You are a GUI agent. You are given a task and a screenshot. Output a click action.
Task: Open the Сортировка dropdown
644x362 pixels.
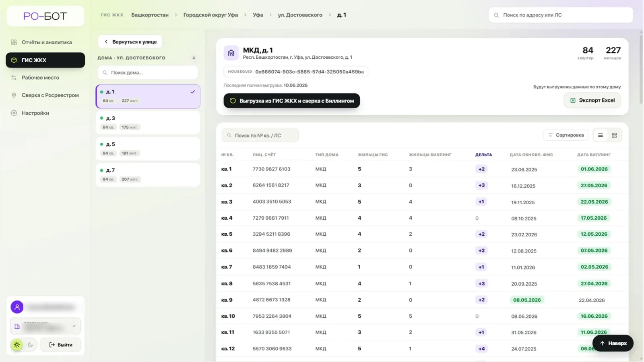pos(566,135)
